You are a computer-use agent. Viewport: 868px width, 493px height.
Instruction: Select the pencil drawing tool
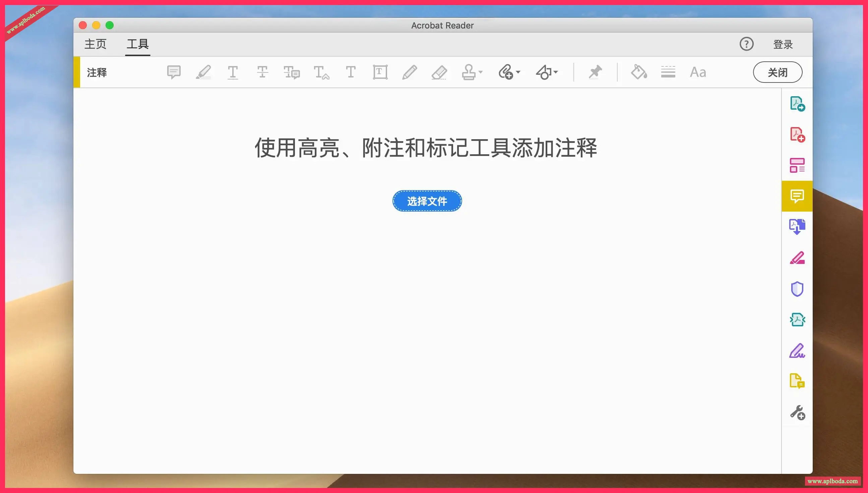[409, 72]
